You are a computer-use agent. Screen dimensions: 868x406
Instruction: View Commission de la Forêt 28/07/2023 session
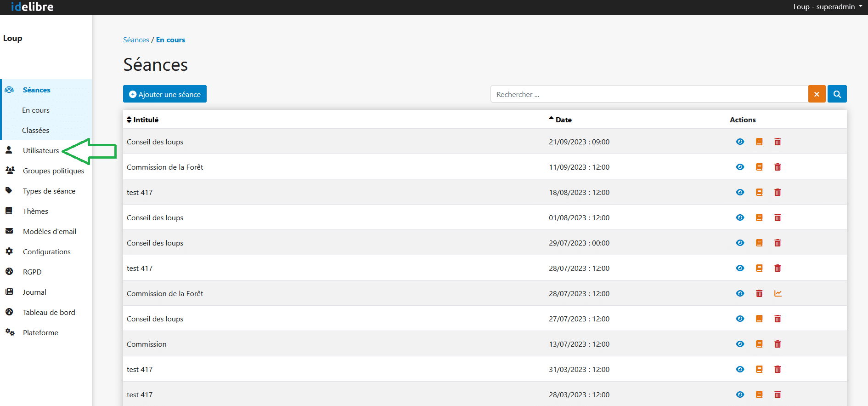click(740, 293)
